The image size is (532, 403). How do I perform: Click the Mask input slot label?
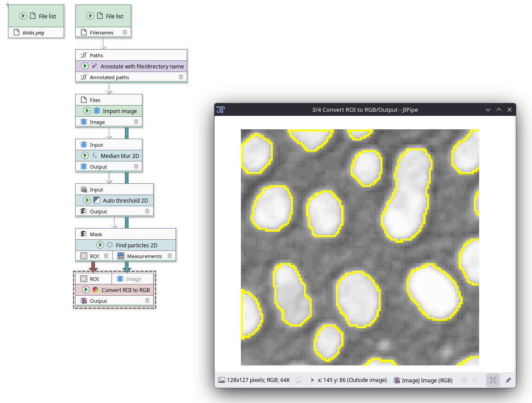[x=96, y=234]
